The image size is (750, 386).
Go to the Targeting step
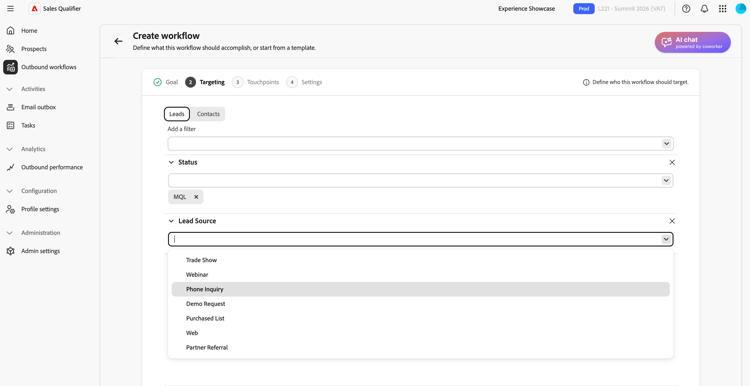[x=206, y=82]
